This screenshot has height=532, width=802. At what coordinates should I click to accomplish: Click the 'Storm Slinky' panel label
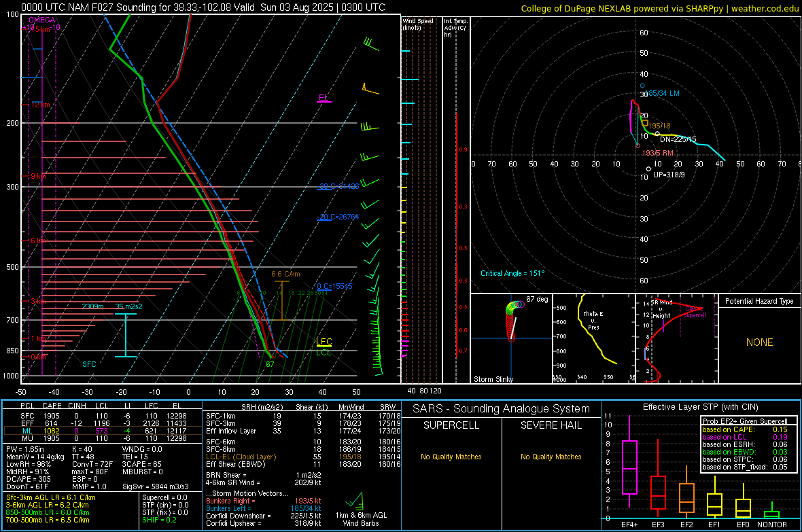(493, 379)
